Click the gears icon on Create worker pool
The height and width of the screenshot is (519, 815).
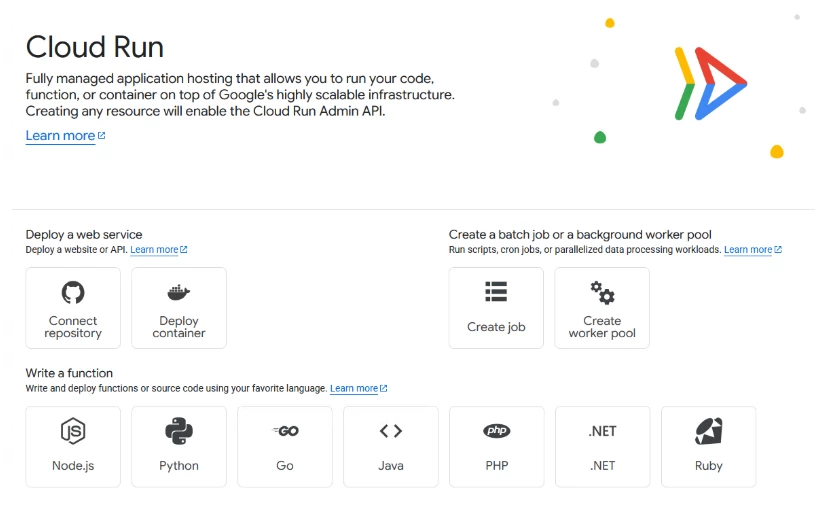pos(602,292)
